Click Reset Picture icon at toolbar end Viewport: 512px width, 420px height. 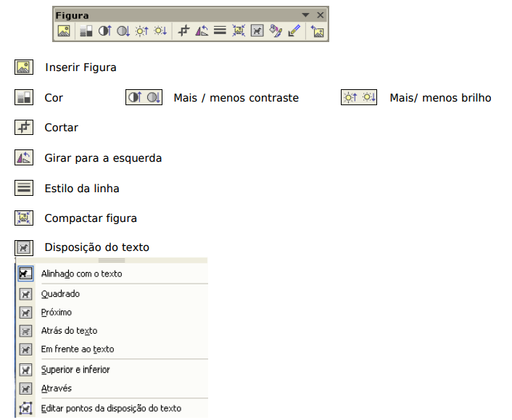tap(317, 31)
